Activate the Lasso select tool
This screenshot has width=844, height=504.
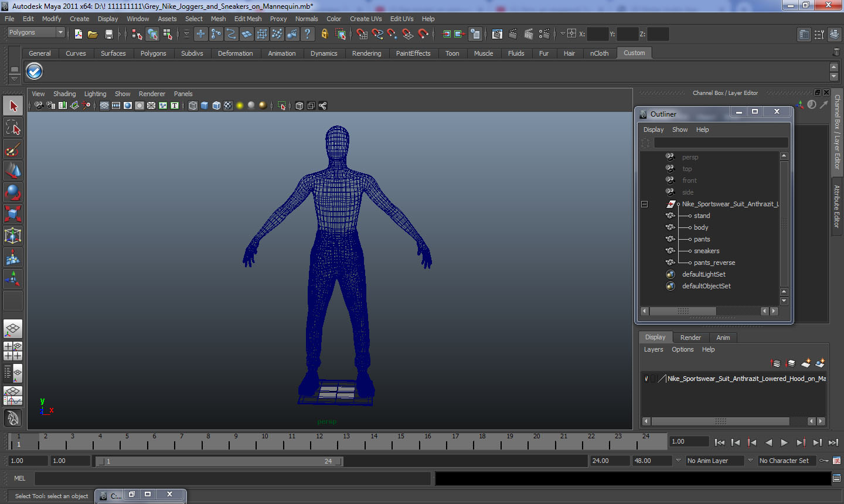tap(13, 128)
